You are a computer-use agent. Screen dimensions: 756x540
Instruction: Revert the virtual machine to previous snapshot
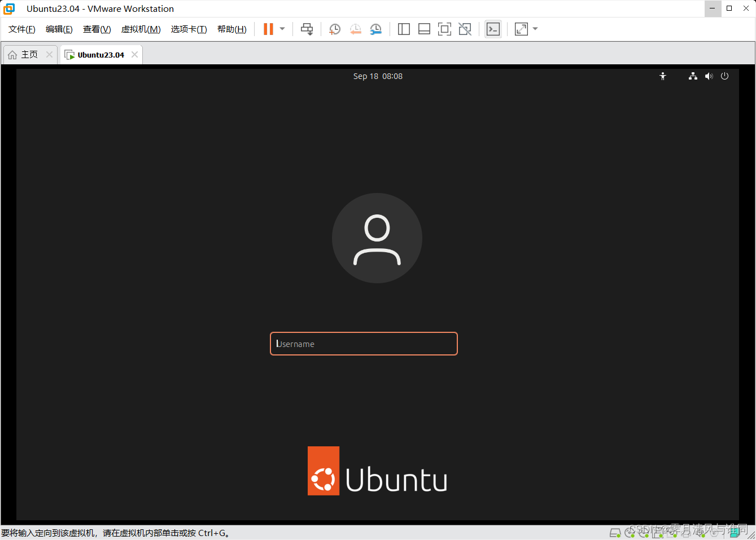355,29
